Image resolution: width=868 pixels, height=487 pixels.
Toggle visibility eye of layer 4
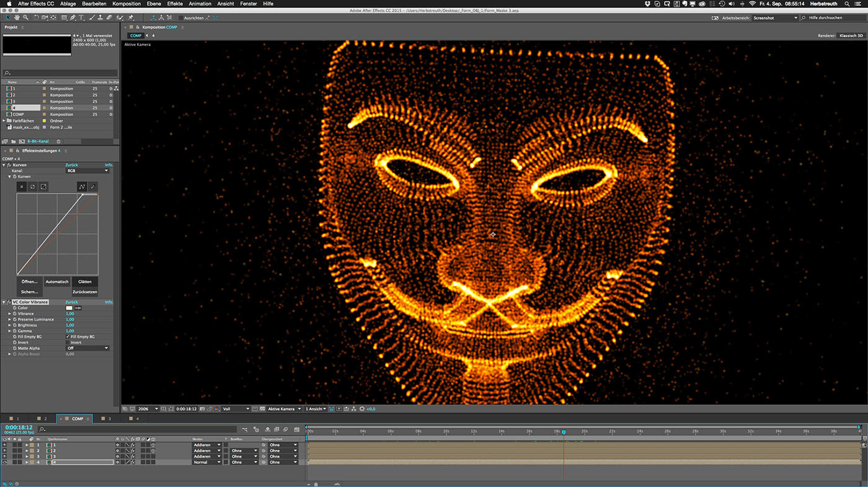5,462
